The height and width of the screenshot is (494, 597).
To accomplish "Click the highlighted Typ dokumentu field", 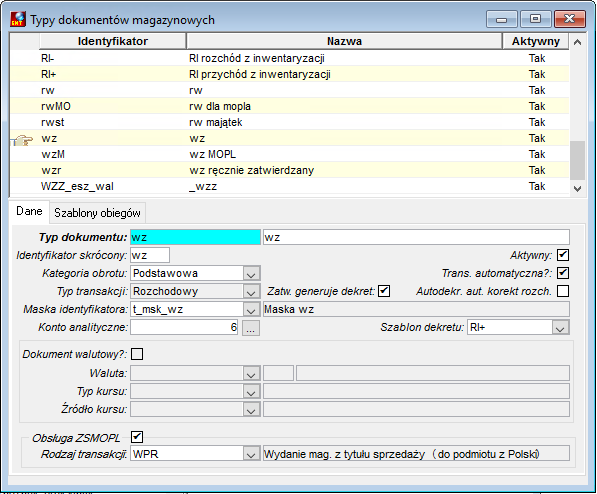I will click(x=195, y=237).
